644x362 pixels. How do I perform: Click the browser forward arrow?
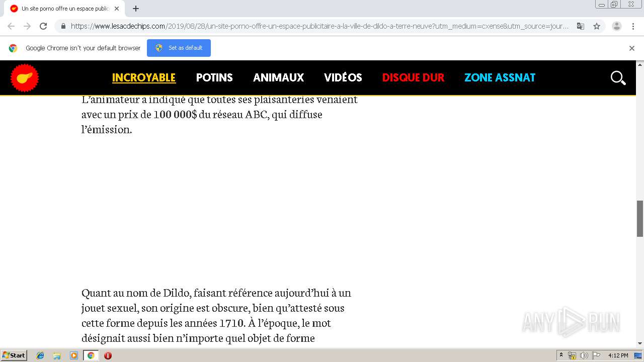coord(27,26)
